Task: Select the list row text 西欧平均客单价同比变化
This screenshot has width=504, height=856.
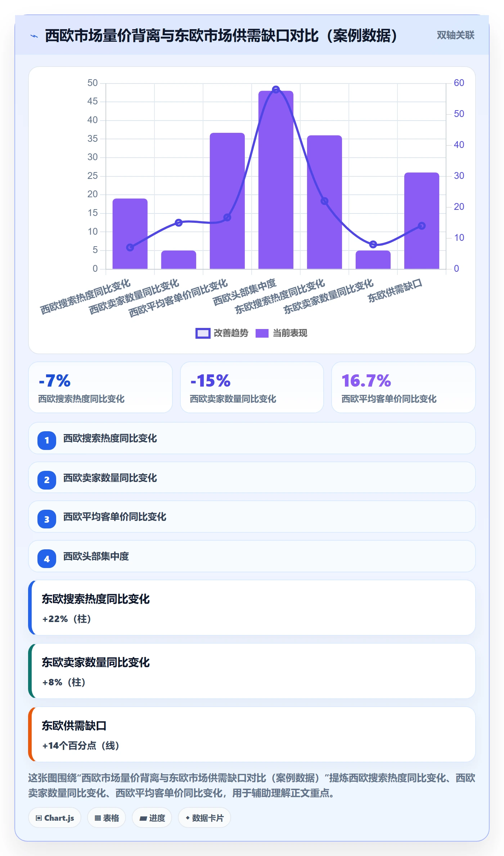Action: (x=115, y=517)
